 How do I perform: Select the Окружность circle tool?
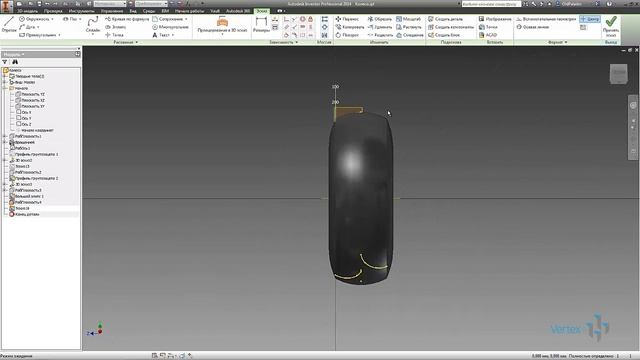(33, 19)
